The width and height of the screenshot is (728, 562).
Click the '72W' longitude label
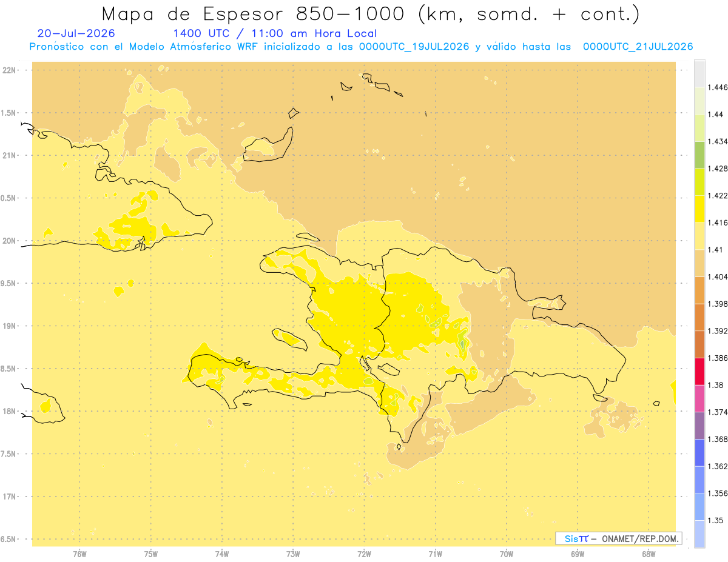(x=364, y=554)
